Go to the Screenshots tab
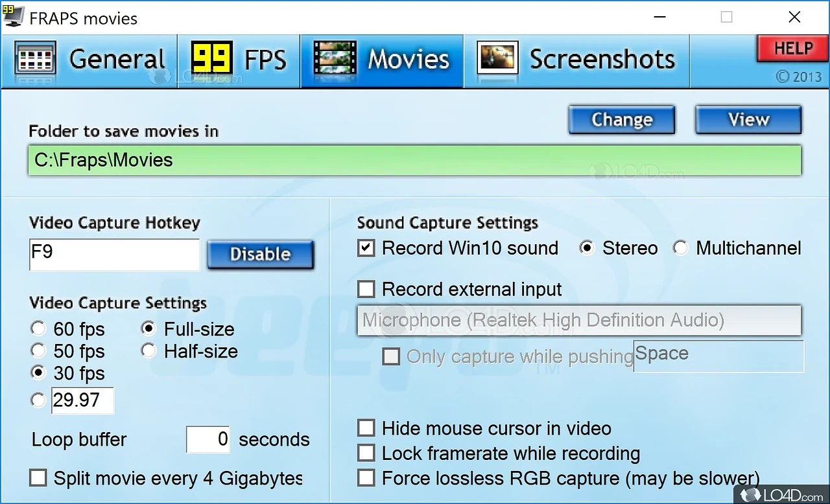 (x=576, y=60)
